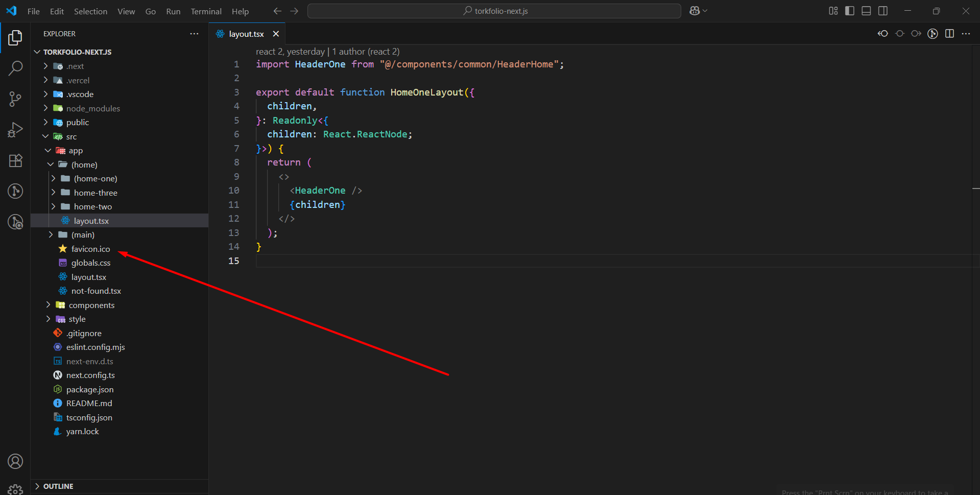Image resolution: width=980 pixels, height=495 pixels.
Task: Expand the style folder
Action: point(119,319)
